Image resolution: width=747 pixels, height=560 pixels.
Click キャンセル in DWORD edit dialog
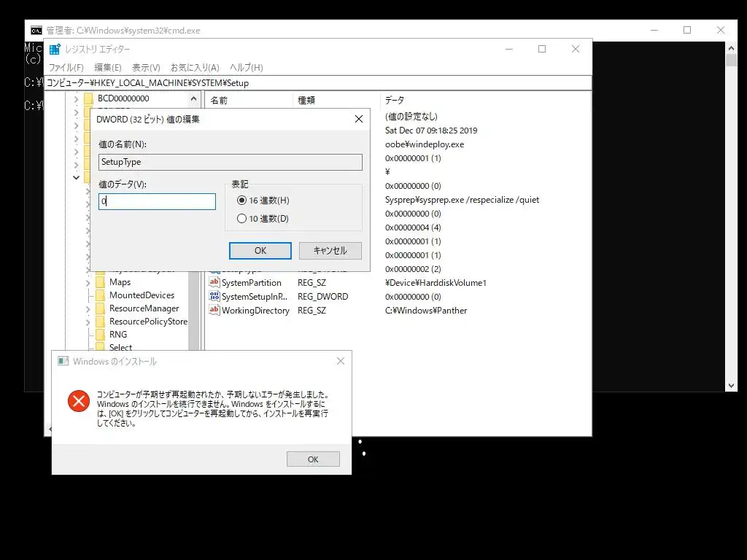click(x=330, y=251)
